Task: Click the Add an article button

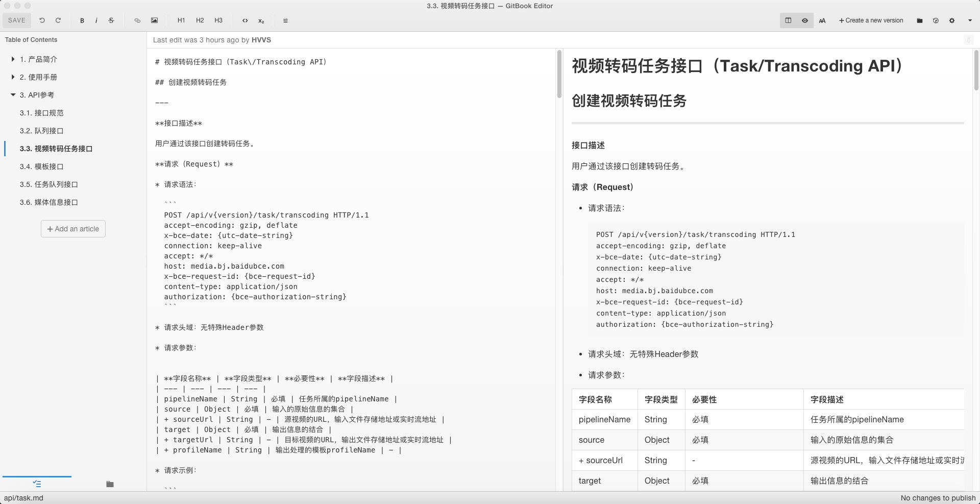Action: point(73,229)
